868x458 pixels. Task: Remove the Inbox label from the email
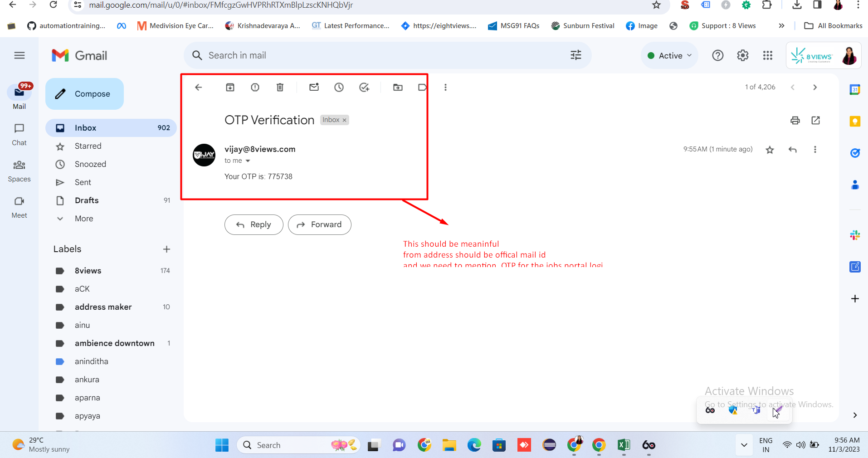(x=345, y=120)
